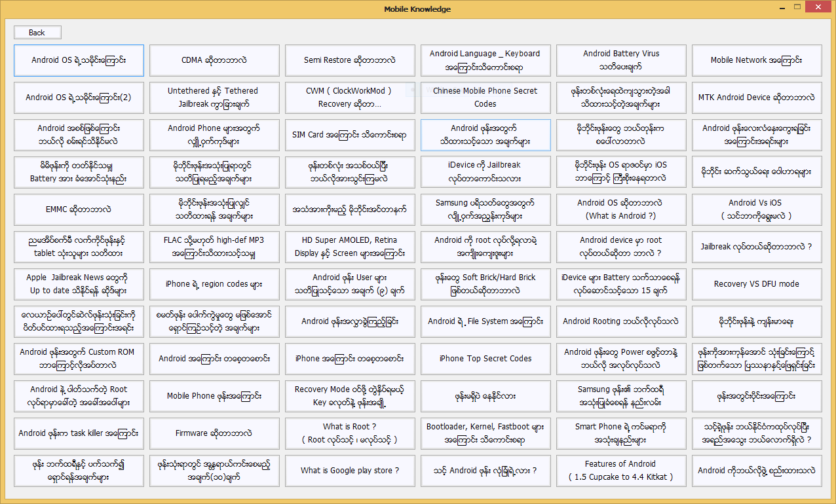This screenshot has width=836, height=504.
Task: Open the Semi Restore topic
Action: (x=350, y=60)
